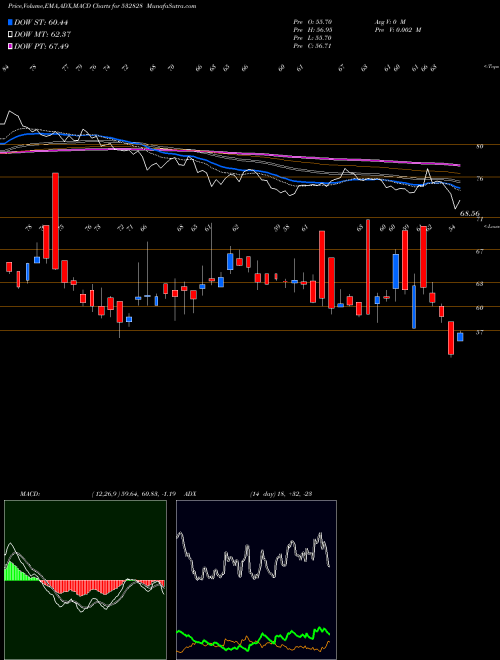
Task: Select the 'DOW MT: 62.37' label
Action: pyautogui.click(x=42, y=34)
